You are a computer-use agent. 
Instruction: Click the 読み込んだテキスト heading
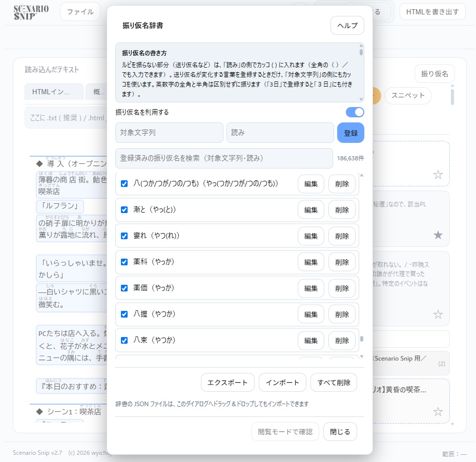(52, 70)
